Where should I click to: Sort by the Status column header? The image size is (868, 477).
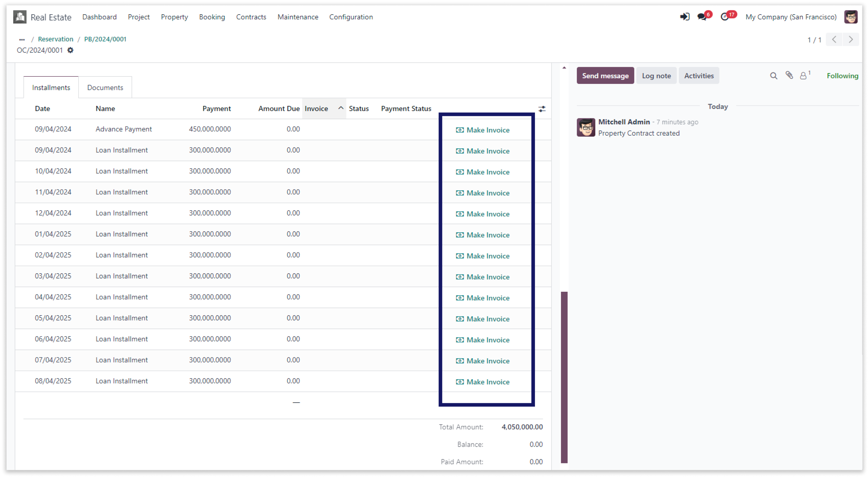pos(358,108)
